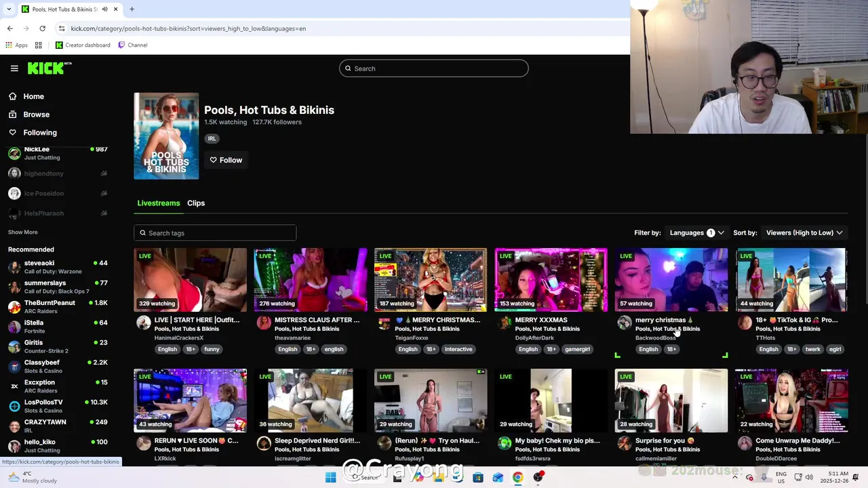Open Apps bookmark shortcut
This screenshot has width=868, height=488.
17,45
